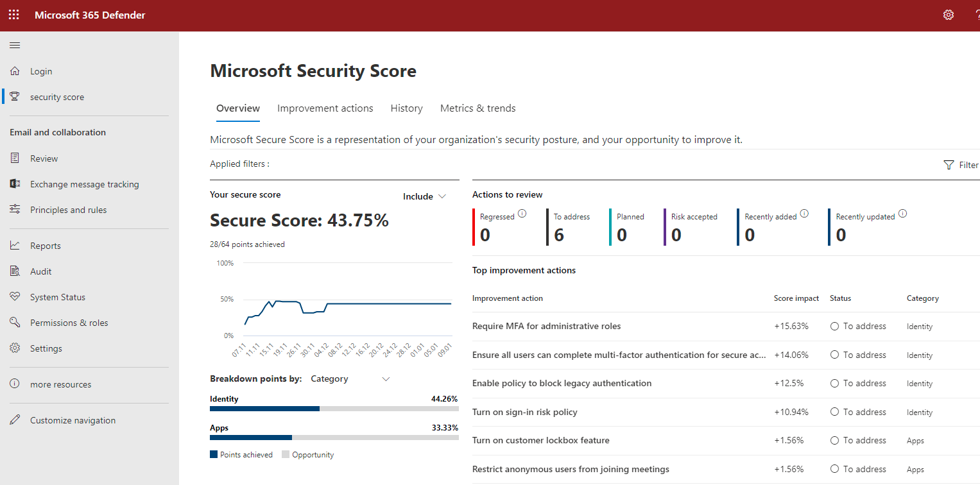Click the Risk accepted count tile
980x485 pixels.
(x=691, y=227)
